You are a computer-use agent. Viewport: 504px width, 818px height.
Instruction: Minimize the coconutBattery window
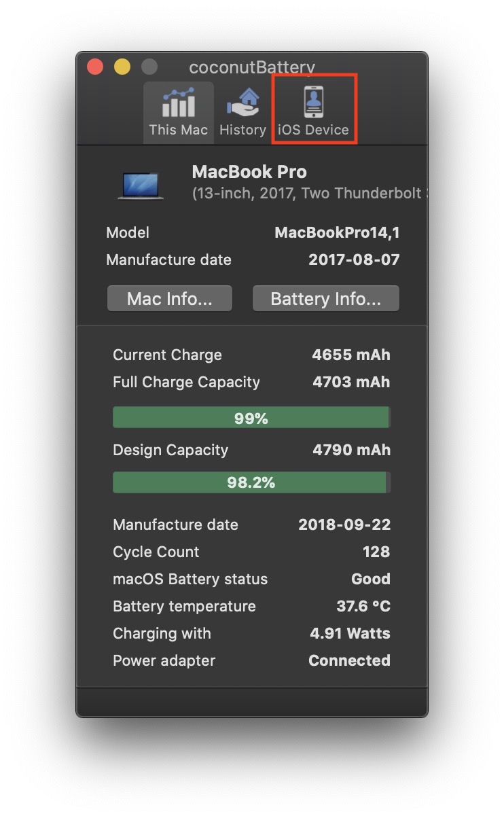click(122, 67)
